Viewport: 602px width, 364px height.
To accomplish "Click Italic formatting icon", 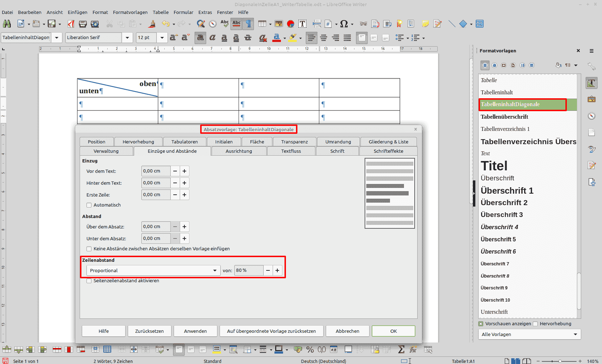I will tap(212, 38).
